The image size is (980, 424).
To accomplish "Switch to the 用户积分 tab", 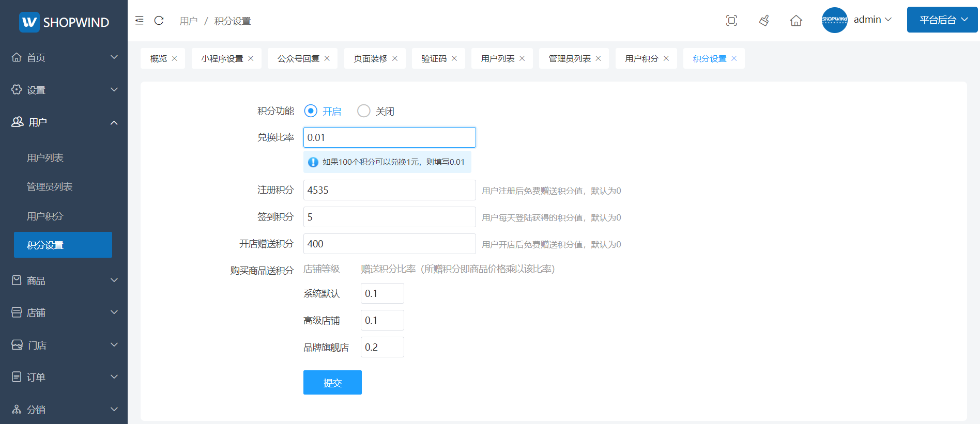I will pyautogui.click(x=642, y=58).
